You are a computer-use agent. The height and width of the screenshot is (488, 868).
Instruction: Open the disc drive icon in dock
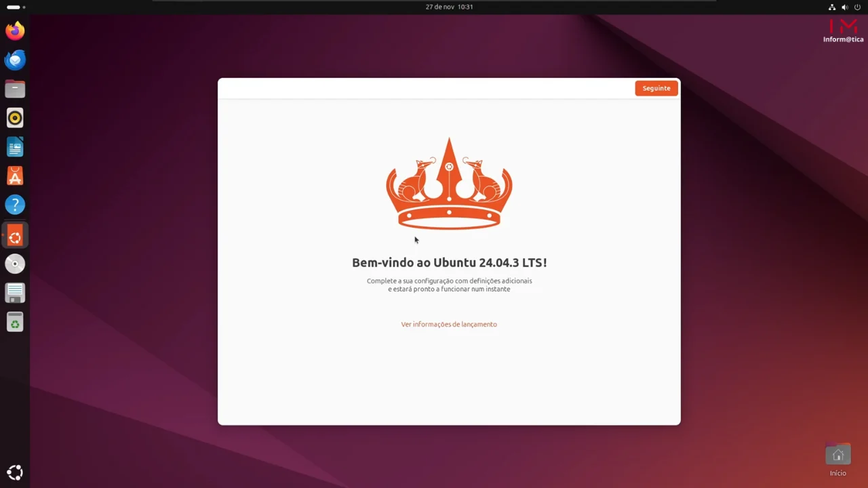click(x=15, y=264)
